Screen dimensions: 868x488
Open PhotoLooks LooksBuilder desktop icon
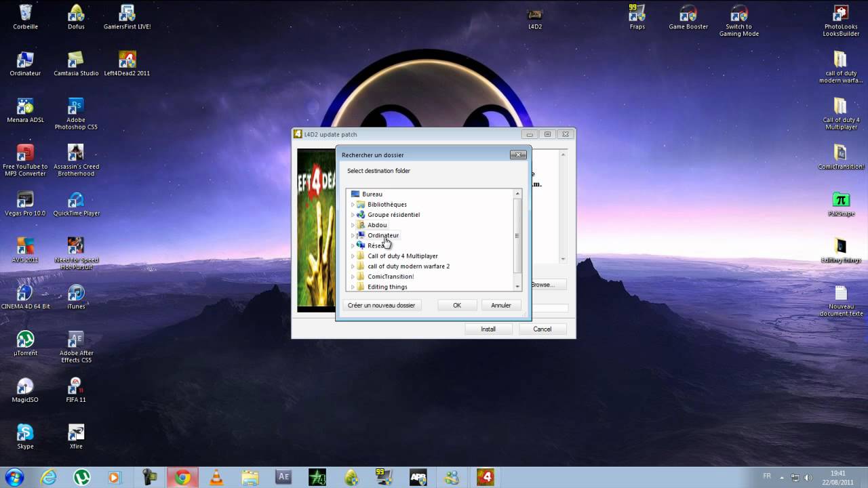(x=841, y=20)
